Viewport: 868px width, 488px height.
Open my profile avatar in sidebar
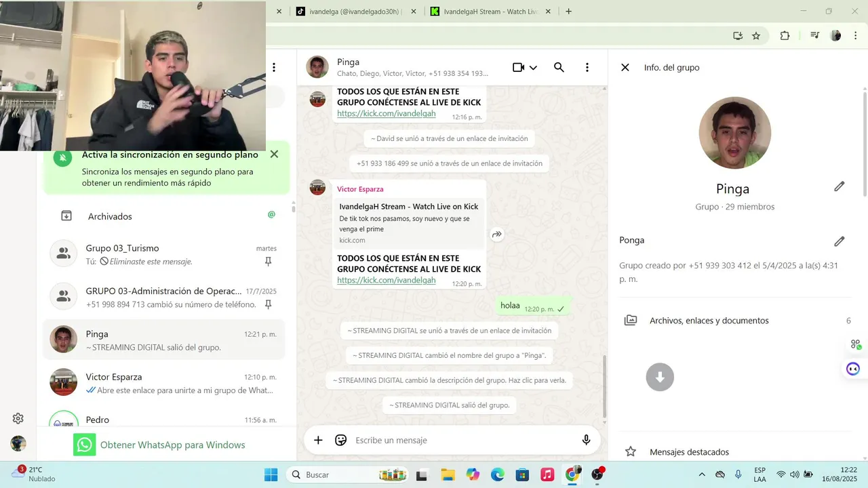pyautogui.click(x=18, y=443)
